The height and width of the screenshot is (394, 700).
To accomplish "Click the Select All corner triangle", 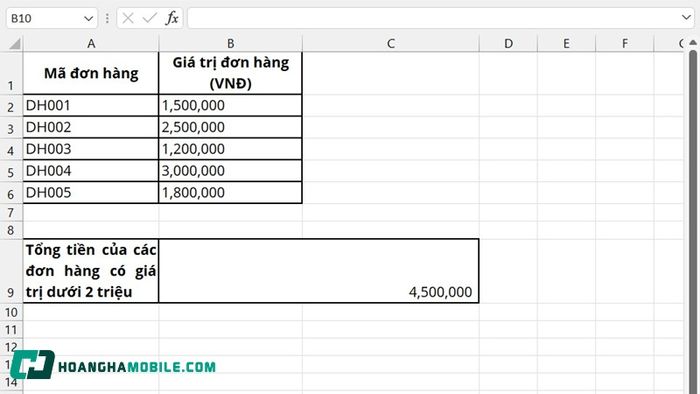I will point(15,43).
